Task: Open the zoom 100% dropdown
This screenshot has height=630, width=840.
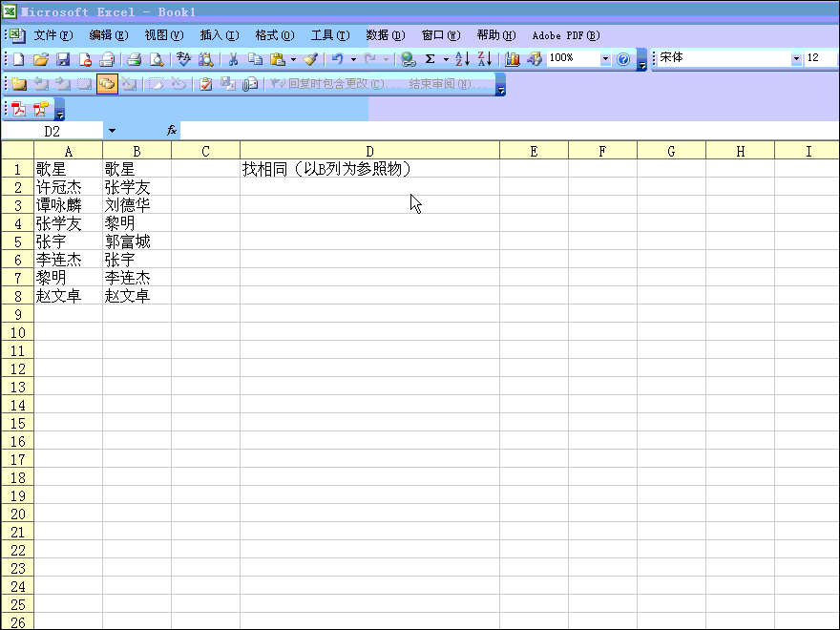Action: point(605,59)
